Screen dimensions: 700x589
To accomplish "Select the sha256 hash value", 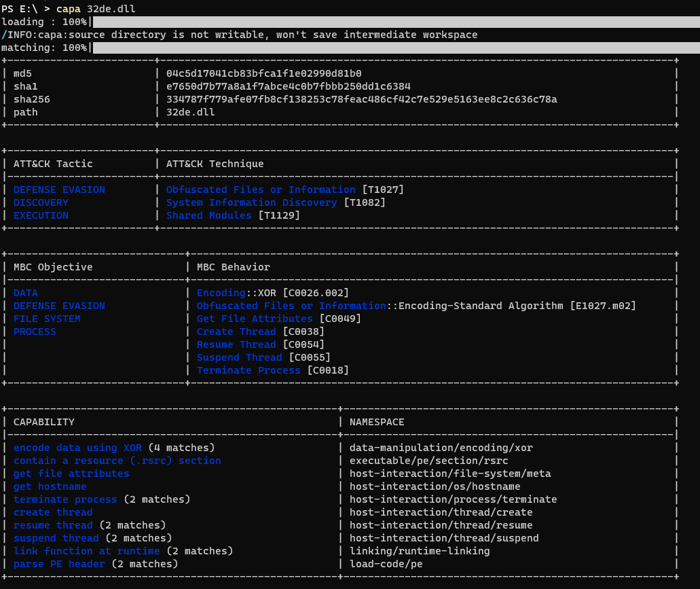I will 362,100.
